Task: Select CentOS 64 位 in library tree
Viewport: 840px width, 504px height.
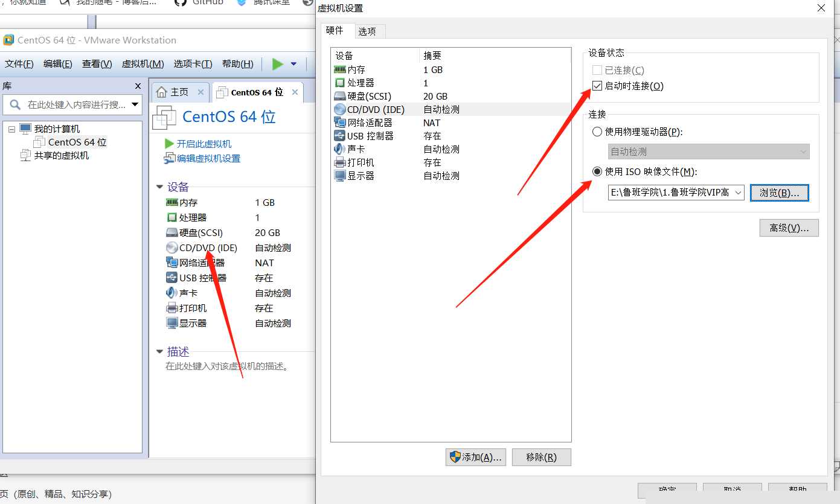Action: 77,142
